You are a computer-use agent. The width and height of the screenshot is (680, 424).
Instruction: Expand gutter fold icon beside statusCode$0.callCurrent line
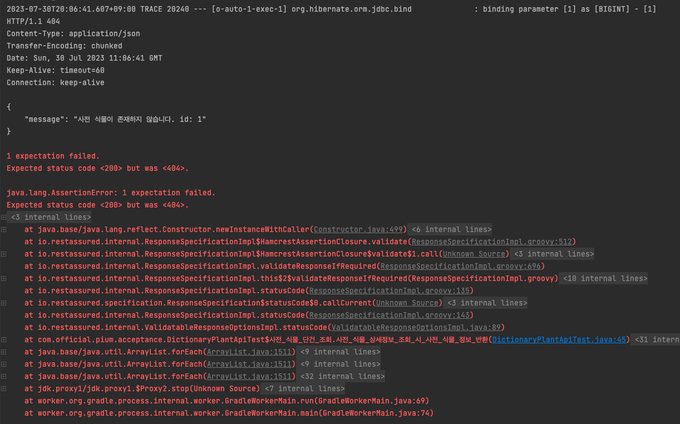coord(4,302)
